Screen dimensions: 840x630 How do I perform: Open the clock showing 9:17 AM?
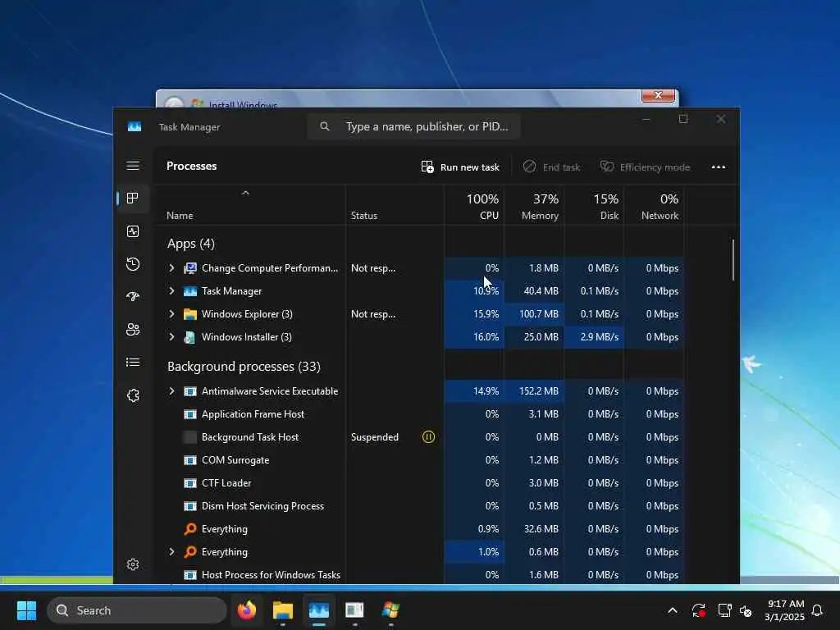tap(785, 610)
